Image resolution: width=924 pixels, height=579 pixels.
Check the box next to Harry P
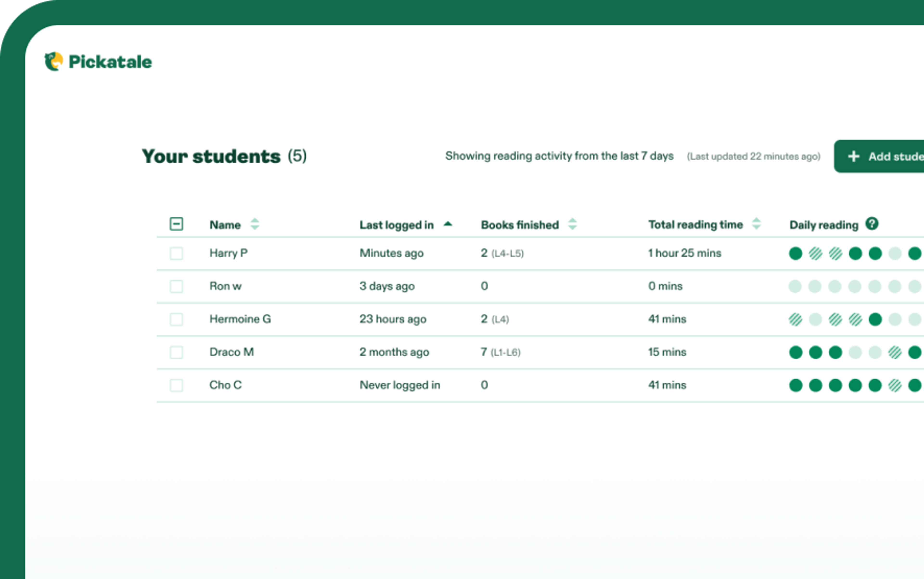point(176,253)
